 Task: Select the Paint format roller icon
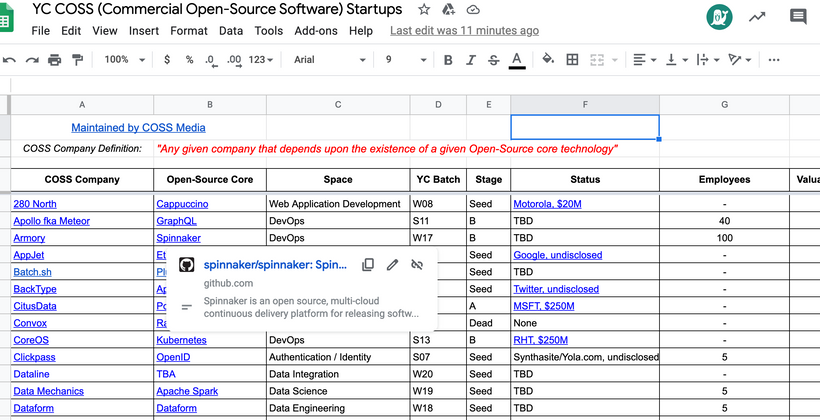coord(77,60)
